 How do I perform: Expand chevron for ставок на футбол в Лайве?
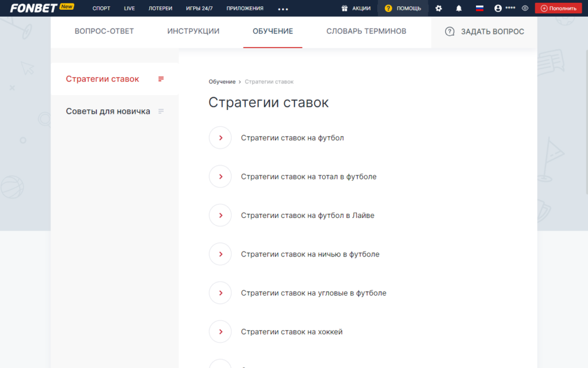[x=220, y=215]
